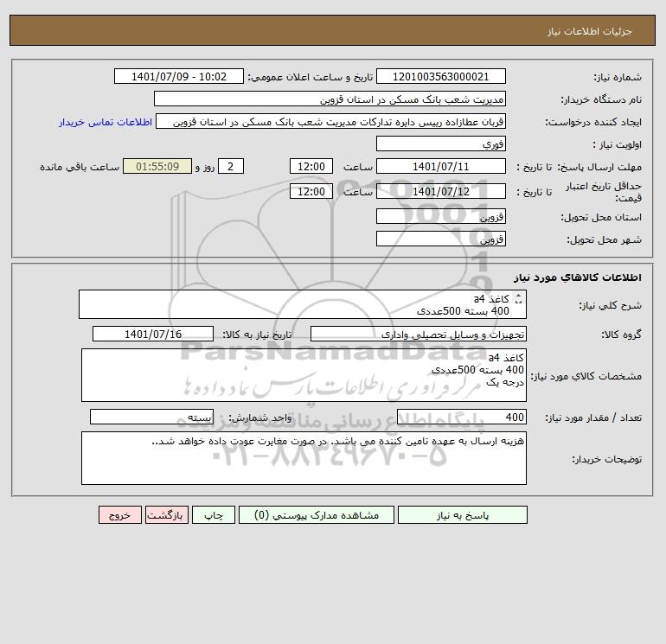Click the buyer organization name field
Viewport: 666px width, 644px height.
click(x=330, y=99)
